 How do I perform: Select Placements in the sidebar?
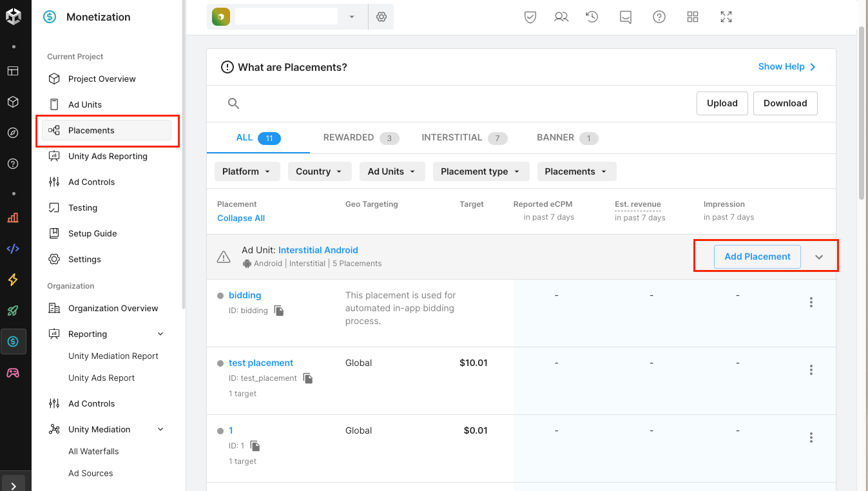coord(107,130)
